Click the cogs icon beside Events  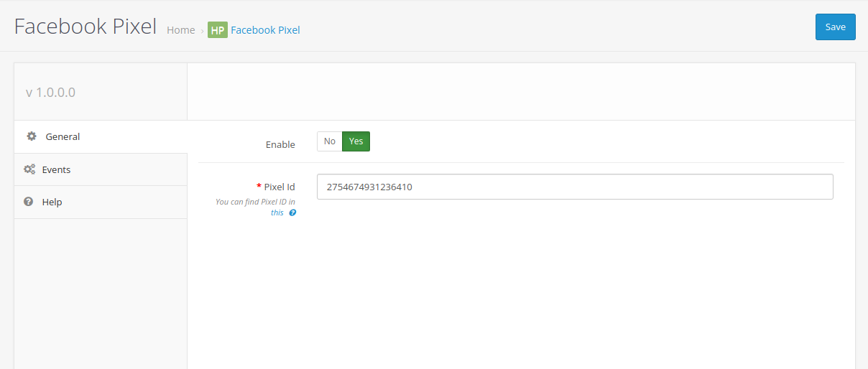click(29, 169)
